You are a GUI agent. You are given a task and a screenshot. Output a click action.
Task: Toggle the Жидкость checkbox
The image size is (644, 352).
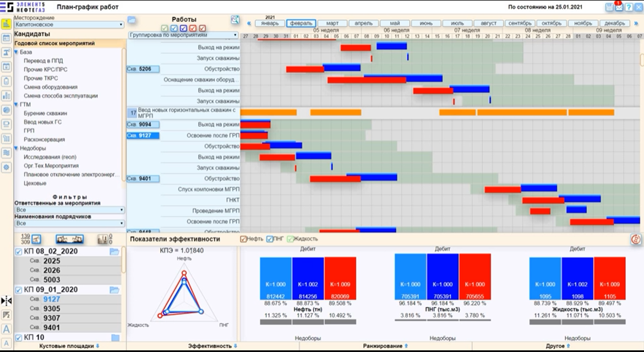pos(291,239)
